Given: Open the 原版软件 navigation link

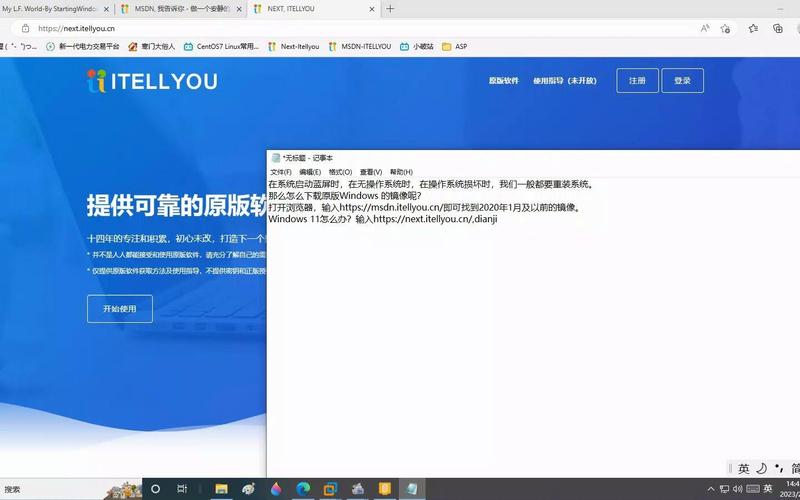Looking at the screenshot, I should coord(504,81).
